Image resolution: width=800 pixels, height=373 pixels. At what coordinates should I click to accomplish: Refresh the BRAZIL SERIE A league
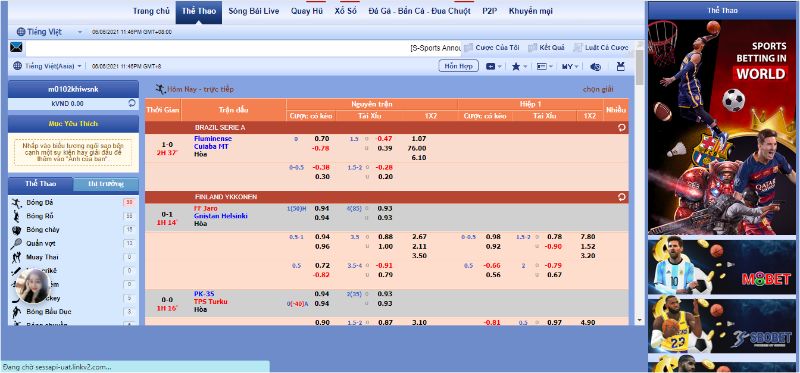621,128
